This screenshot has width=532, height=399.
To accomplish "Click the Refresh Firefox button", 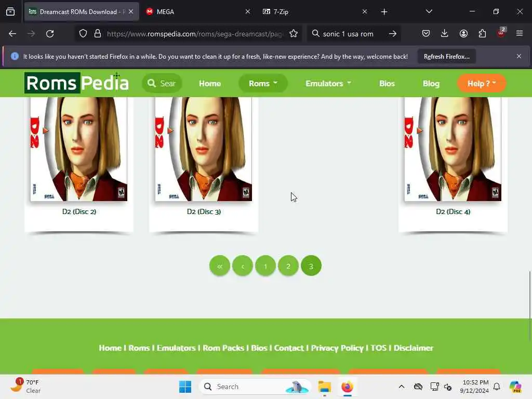I will (x=446, y=57).
